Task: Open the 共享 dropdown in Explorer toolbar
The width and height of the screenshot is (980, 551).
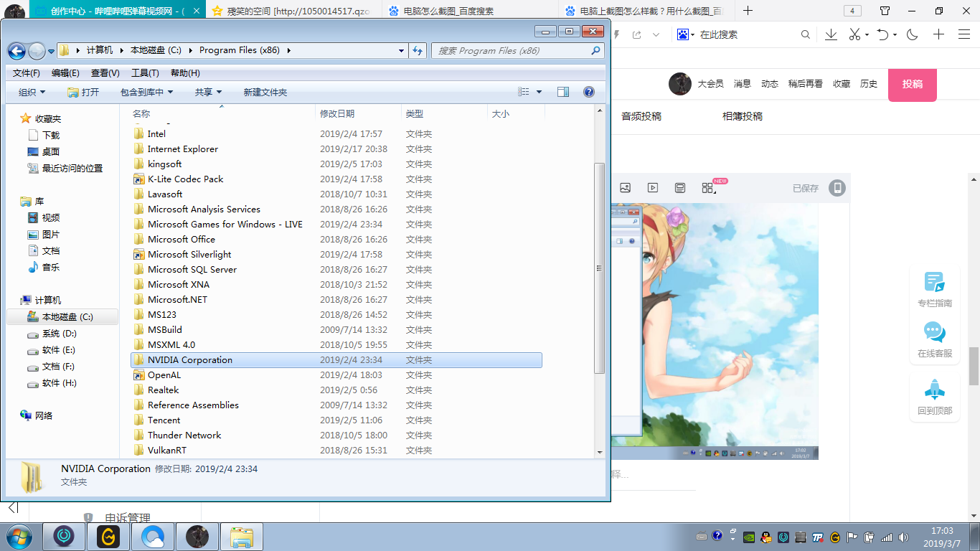Action: (x=208, y=92)
